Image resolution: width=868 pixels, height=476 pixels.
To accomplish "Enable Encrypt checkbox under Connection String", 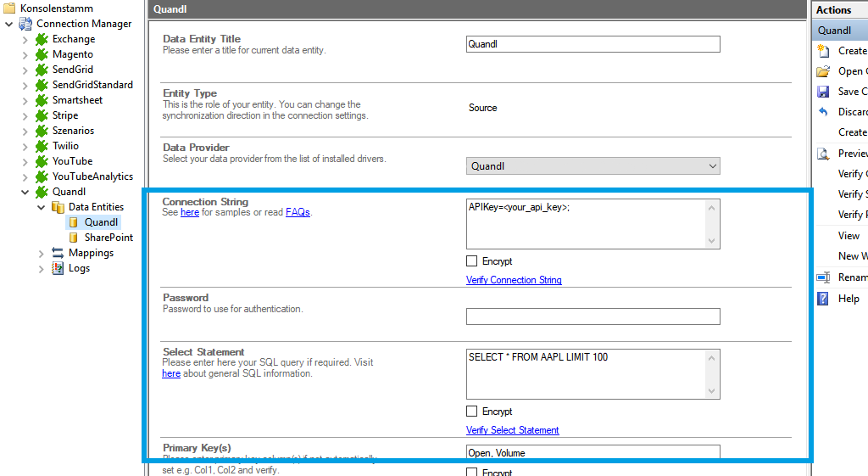I will point(472,261).
